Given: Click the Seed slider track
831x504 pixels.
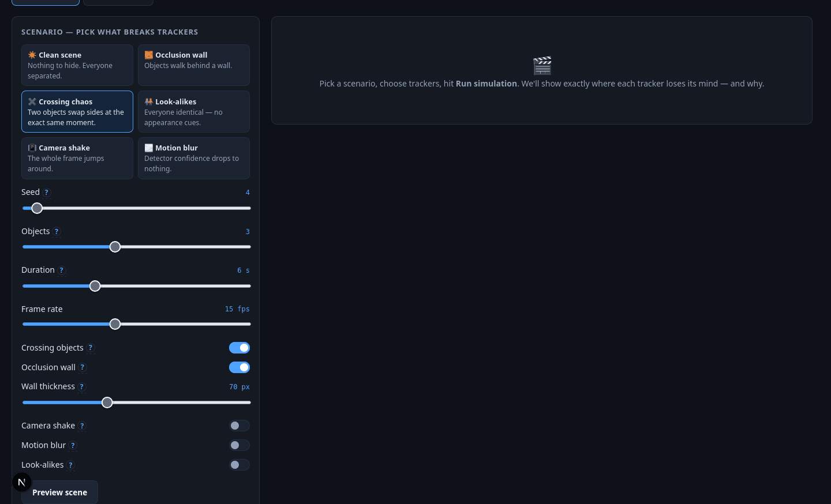Looking at the screenshot, I should pos(137,208).
